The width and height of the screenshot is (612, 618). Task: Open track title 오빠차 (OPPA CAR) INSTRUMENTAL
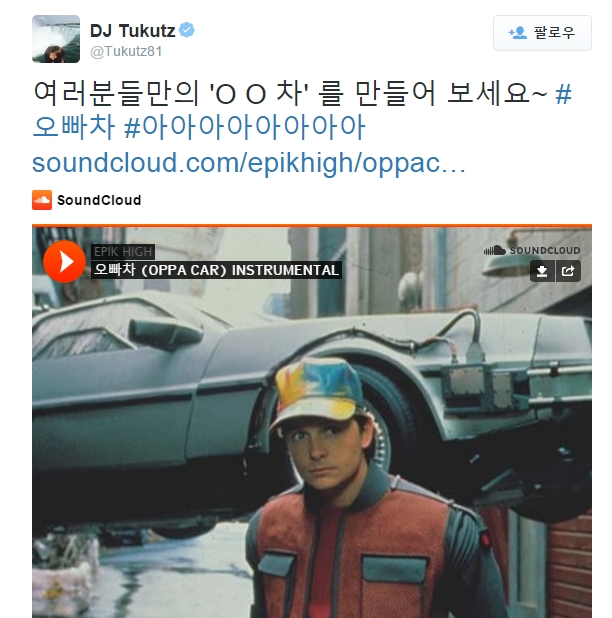pos(216,270)
